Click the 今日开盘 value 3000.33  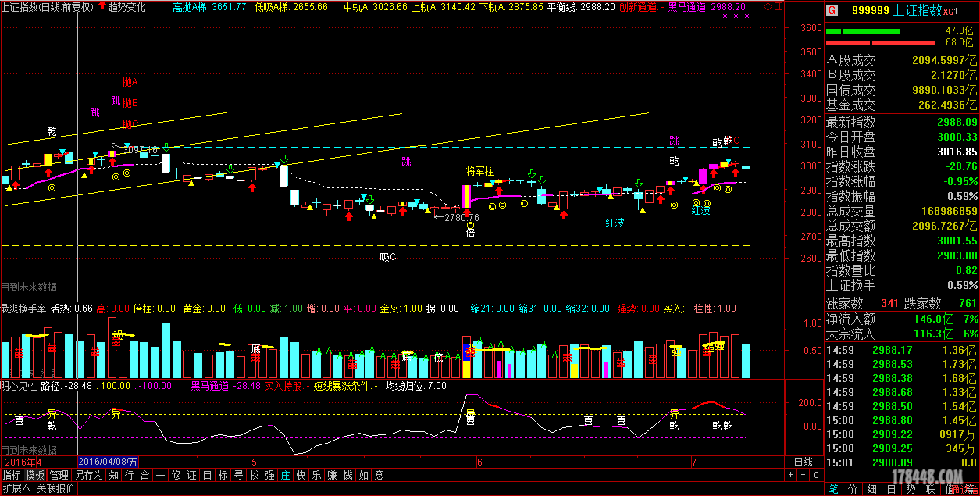coord(957,137)
